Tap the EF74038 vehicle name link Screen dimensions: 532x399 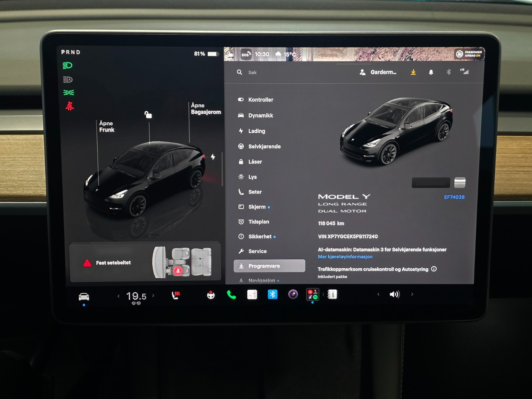454,197
